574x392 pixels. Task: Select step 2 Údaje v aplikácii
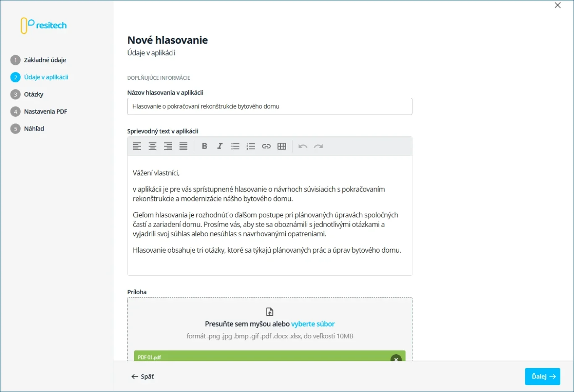coord(39,77)
